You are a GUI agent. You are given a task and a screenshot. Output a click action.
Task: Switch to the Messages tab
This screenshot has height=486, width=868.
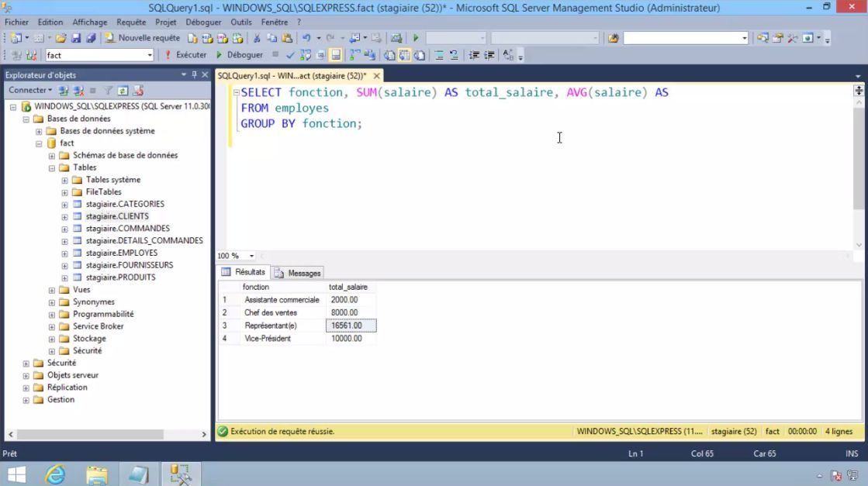[x=298, y=273]
